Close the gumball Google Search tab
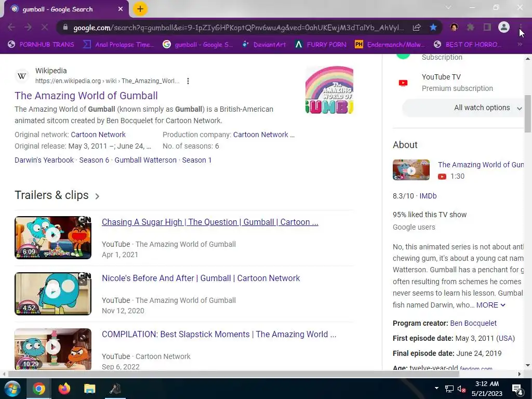The height and width of the screenshot is (399, 532). point(121,9)
